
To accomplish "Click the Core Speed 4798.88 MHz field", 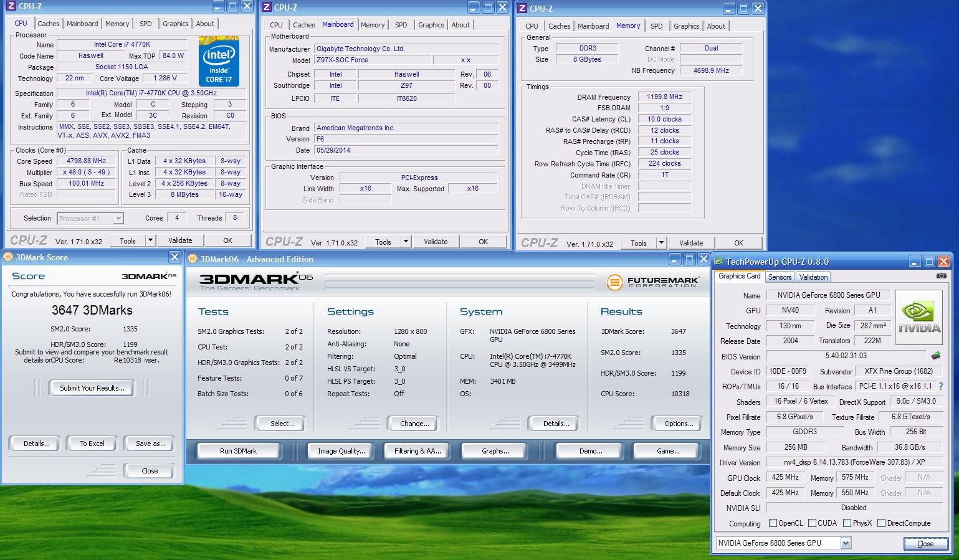I will 87,161.
